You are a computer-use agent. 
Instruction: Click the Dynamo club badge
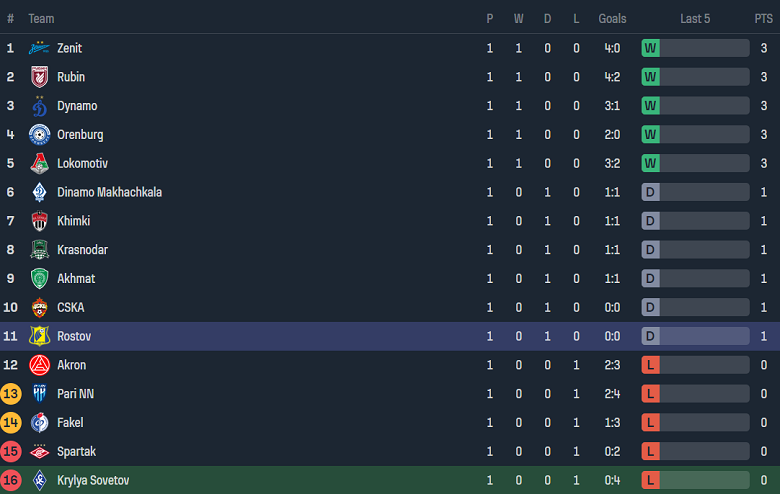[x=40, y=106]
